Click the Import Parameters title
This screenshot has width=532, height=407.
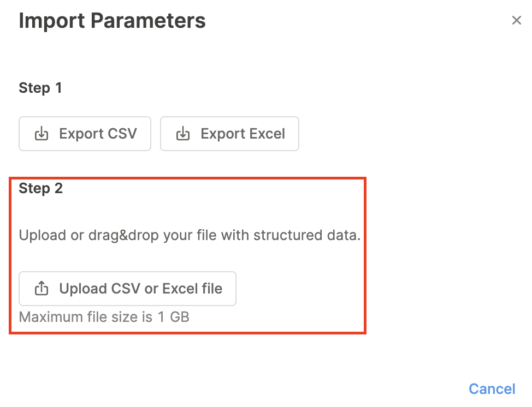[112, 20]
